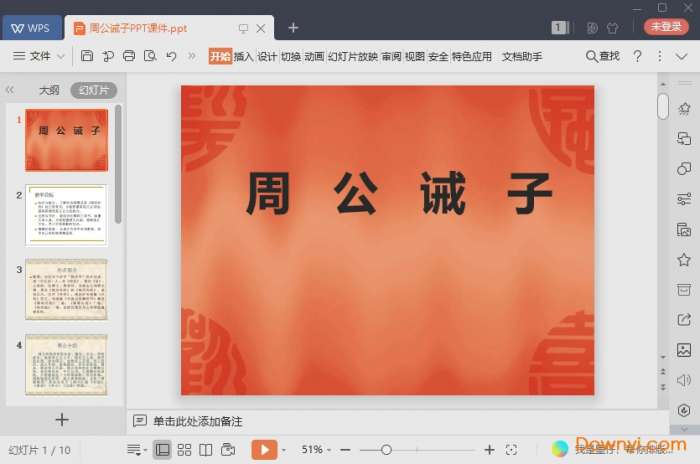Select the 切换 ribbon tab
Image resolution: width=700 pixels, height=464 pixels.
tap(291, 56)
